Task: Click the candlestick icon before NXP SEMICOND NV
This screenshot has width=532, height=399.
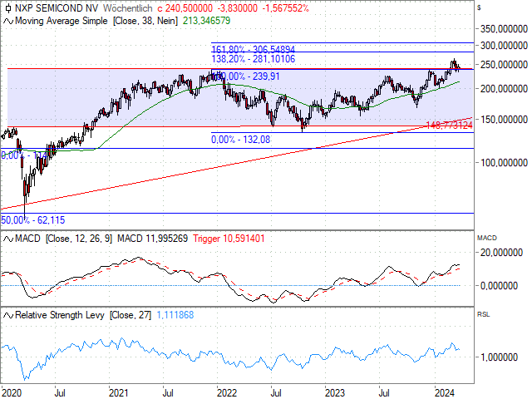Action: 8,8
